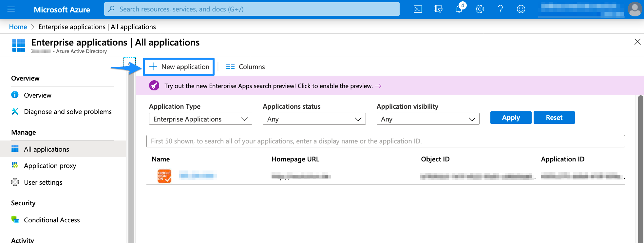Click the Microsoft Azure logo text
Viewport: 644px width, 243px height.
(62, 9)
